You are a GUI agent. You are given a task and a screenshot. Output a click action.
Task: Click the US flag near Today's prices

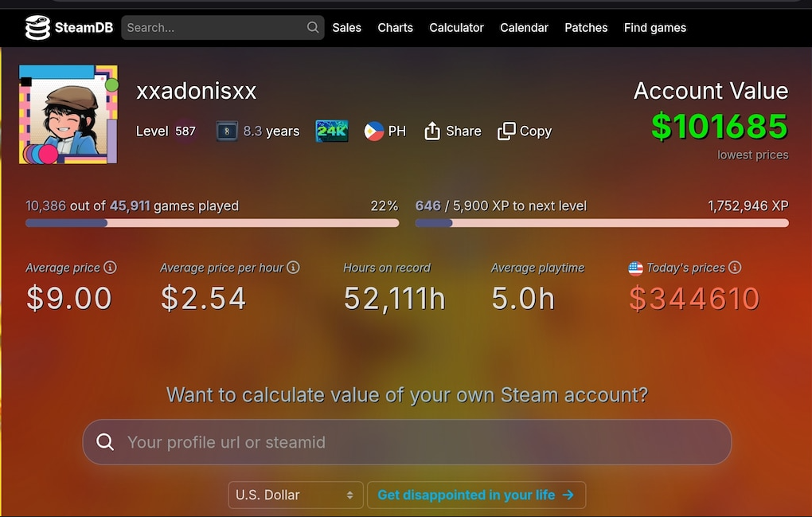635,268
